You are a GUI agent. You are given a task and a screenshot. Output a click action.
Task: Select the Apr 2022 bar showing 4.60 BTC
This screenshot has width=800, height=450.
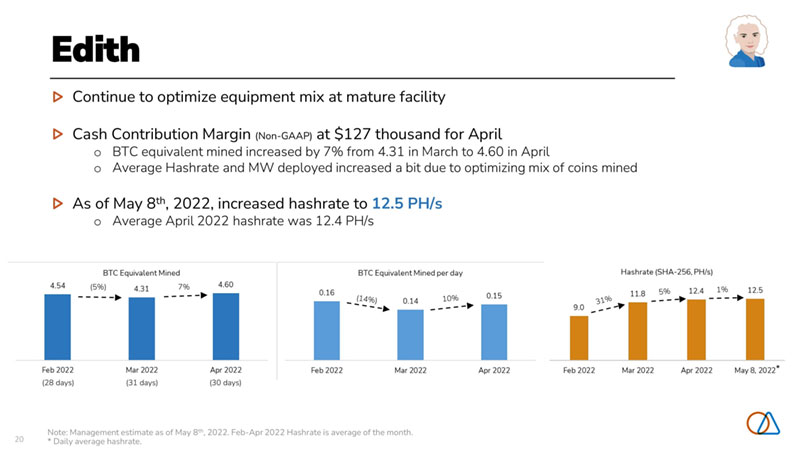[225, 325]
